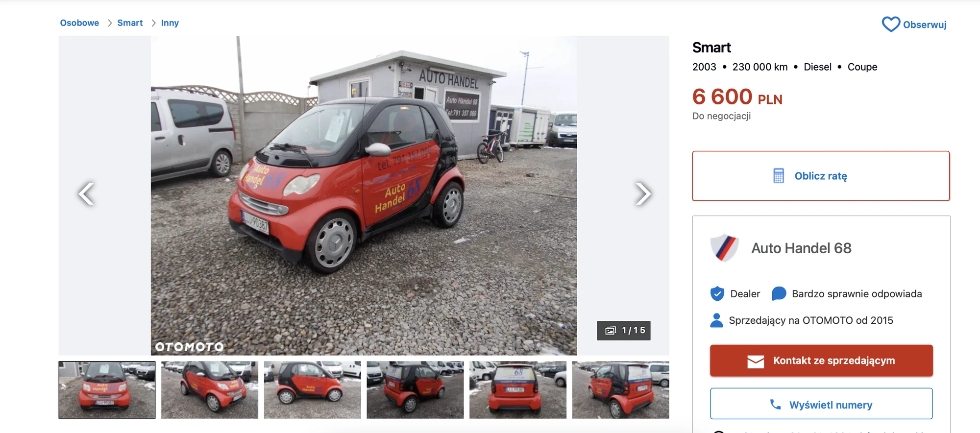The width and height of the screenshot is (980, 433).
Task: Open the Osobowe breadcrumb link
Action: 79,23
